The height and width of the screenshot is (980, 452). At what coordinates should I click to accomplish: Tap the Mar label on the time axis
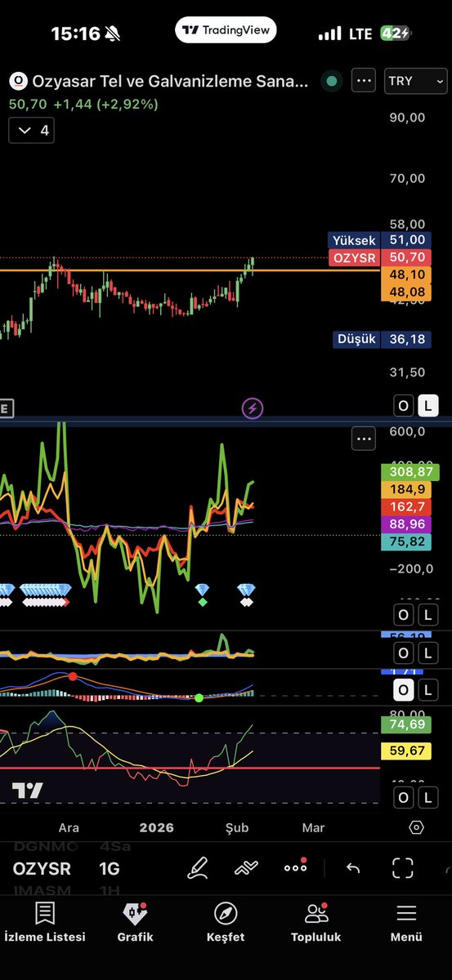click(x=313, y=827)
